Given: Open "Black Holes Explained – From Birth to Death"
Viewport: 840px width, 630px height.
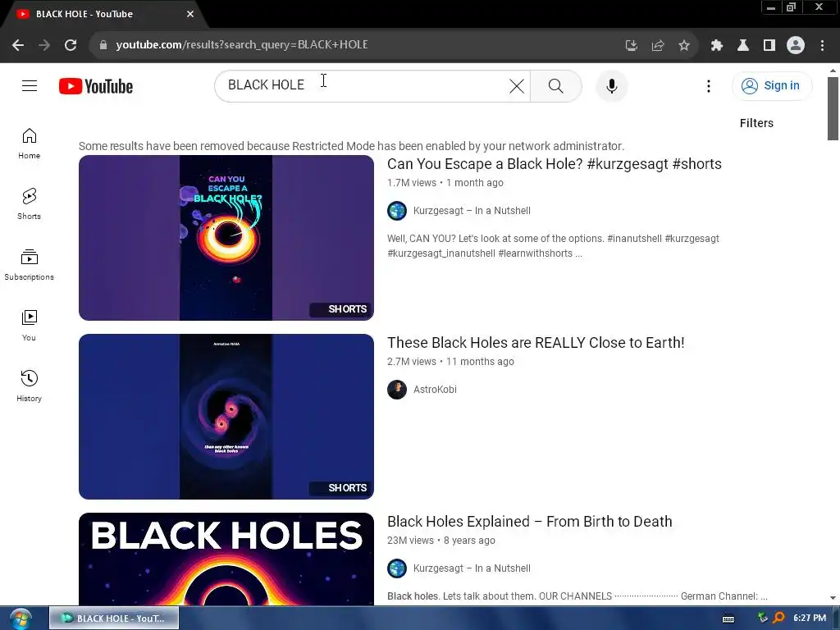Looking at the screenshot, I should [x=529, y=522].
